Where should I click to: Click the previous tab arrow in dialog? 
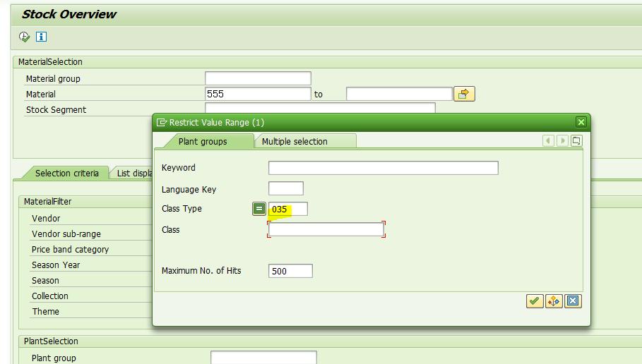coord(548,140)
